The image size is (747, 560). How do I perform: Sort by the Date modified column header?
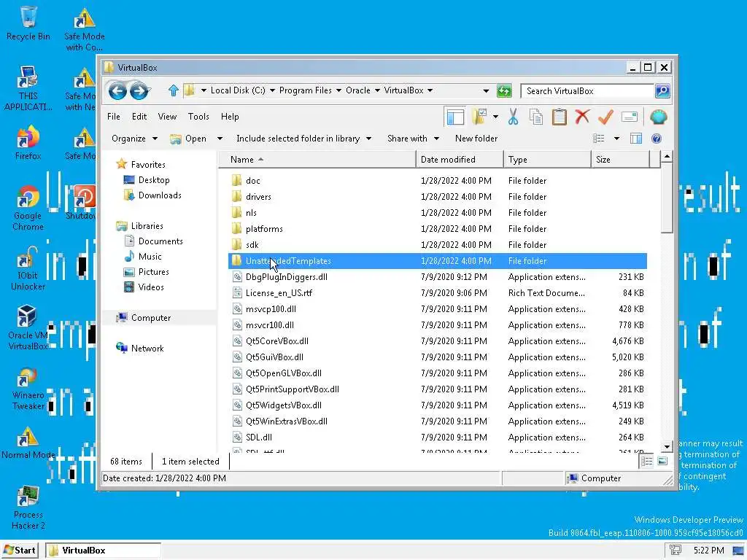point(460,160)
